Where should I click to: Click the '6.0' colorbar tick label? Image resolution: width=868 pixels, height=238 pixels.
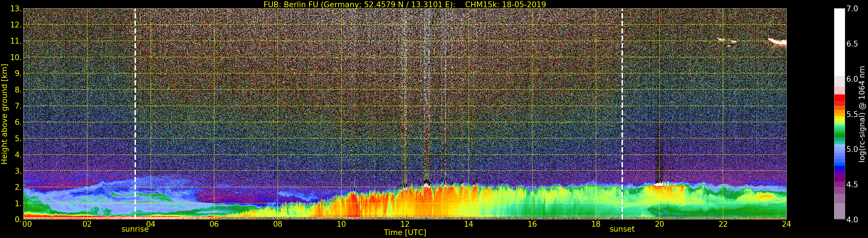pos(852,79)
